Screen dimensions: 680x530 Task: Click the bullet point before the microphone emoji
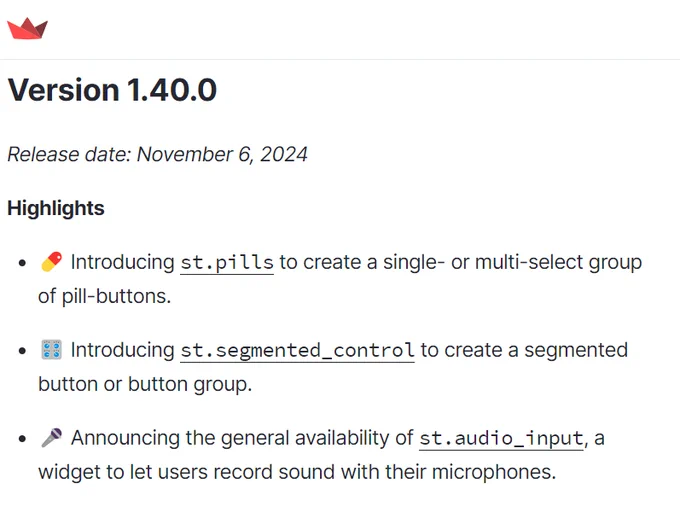coord(23,439)
